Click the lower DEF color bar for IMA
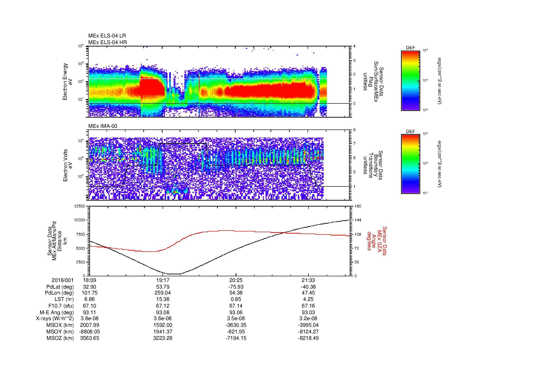Image resolution: width=555 pixels, height=392 pixels. pos(410,164)
